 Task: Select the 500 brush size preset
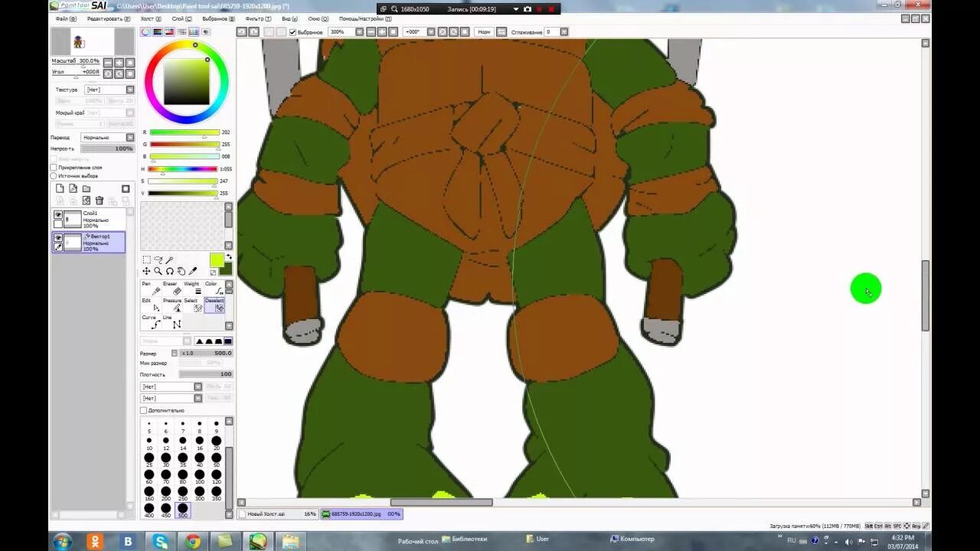pyautogui.click(x=182, y=510)
